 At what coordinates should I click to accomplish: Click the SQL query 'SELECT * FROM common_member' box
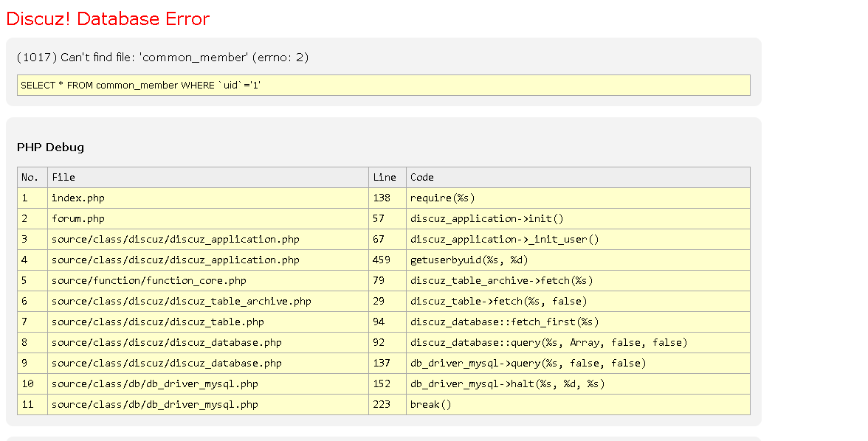[x=384, y=86]
